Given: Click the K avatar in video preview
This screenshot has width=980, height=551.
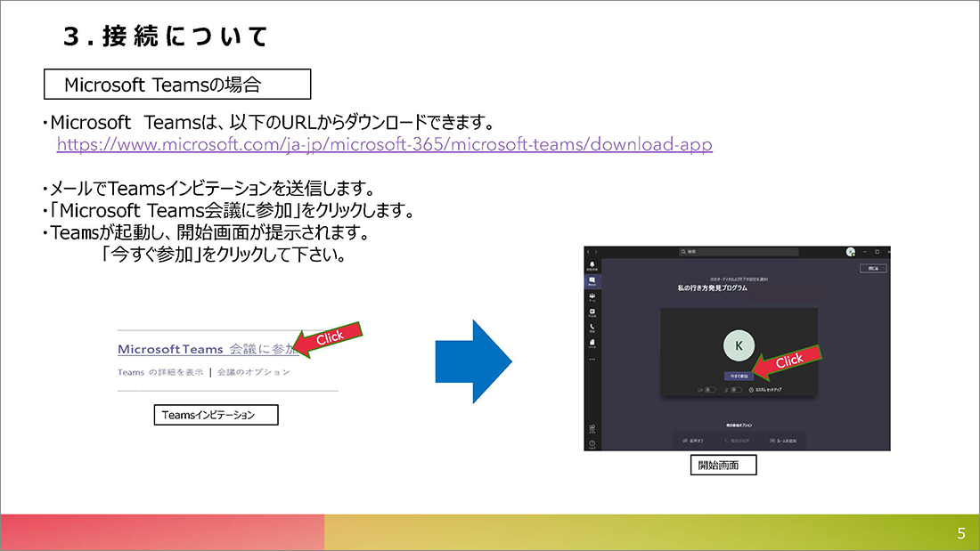Looking at the screenshot, I should click(x=739, y=345).
